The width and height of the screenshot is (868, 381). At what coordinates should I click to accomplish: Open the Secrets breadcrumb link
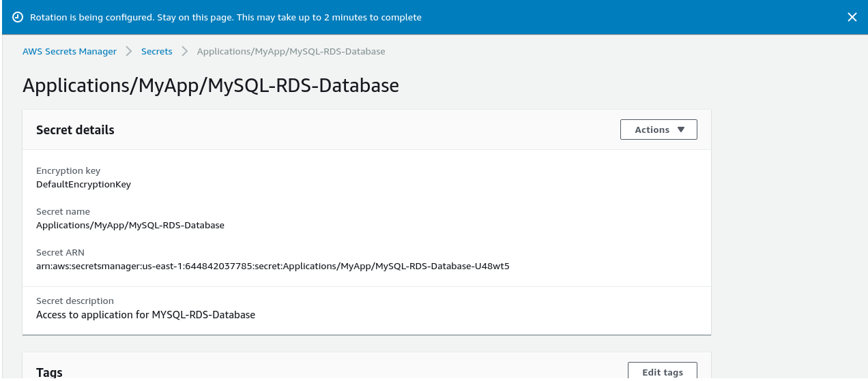pos(157,51)
